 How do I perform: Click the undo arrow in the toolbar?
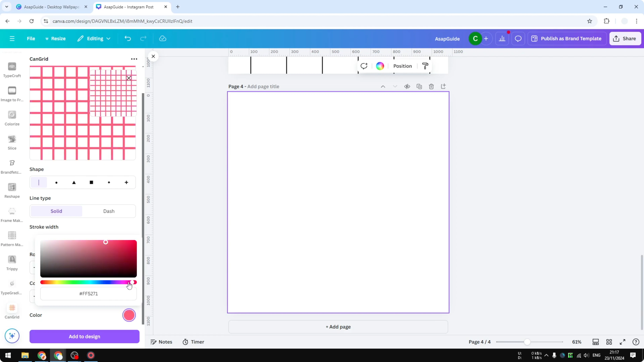128,38
